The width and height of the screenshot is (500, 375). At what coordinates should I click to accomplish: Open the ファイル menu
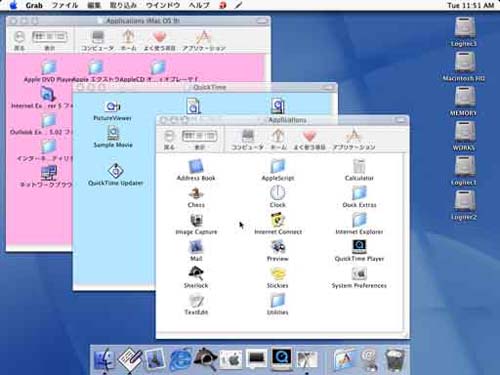point(65,5)
